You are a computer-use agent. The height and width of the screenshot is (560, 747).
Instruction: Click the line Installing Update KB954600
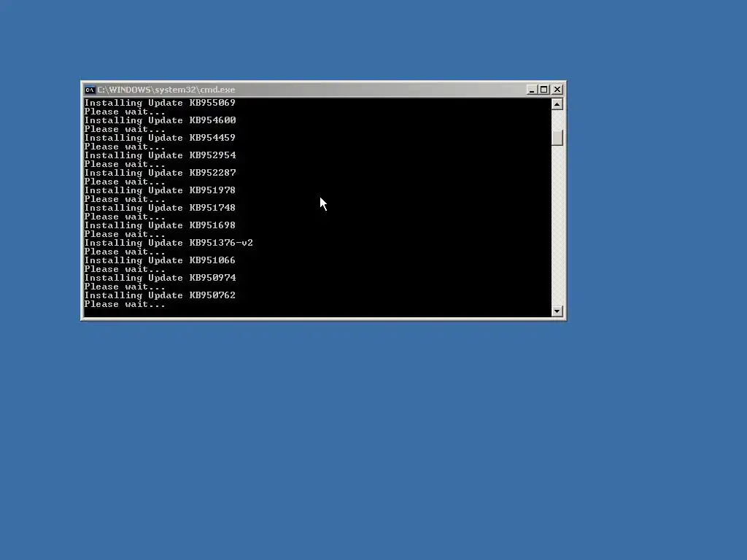point(160,120)
